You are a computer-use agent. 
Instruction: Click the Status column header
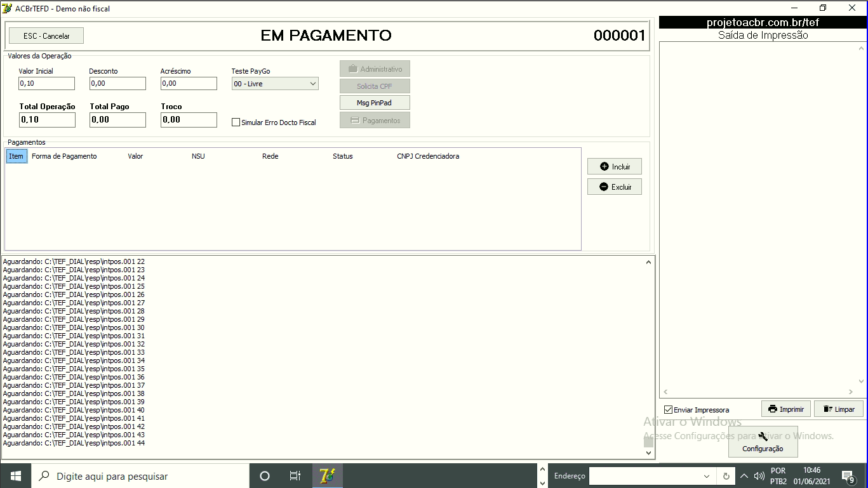point(343,156)
